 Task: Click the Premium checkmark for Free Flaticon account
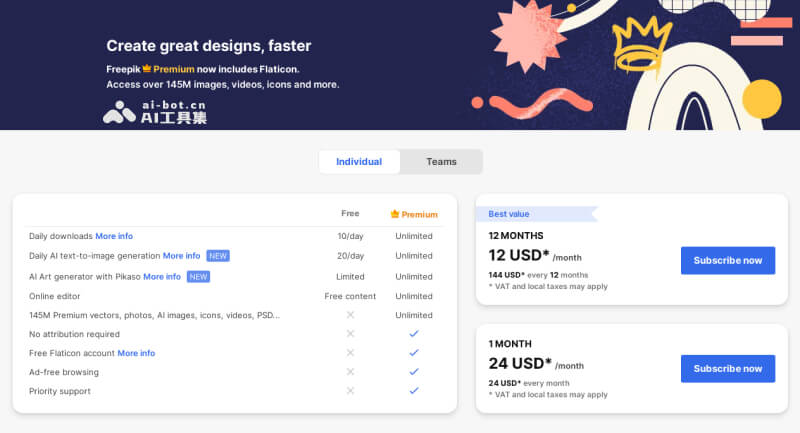click(x=414, y=353)
